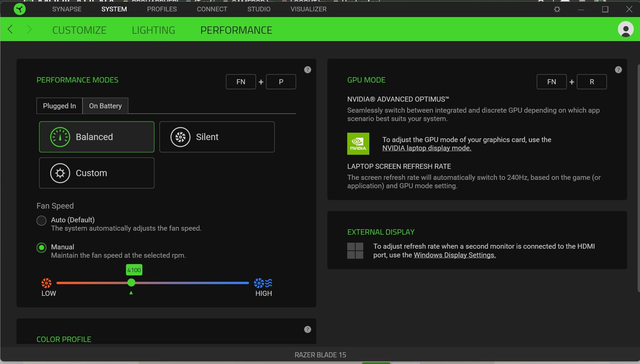The height and width of the screenshot is (364, 640).
Task: Switch to the Synapse tab
Action: tap(67, 9)
